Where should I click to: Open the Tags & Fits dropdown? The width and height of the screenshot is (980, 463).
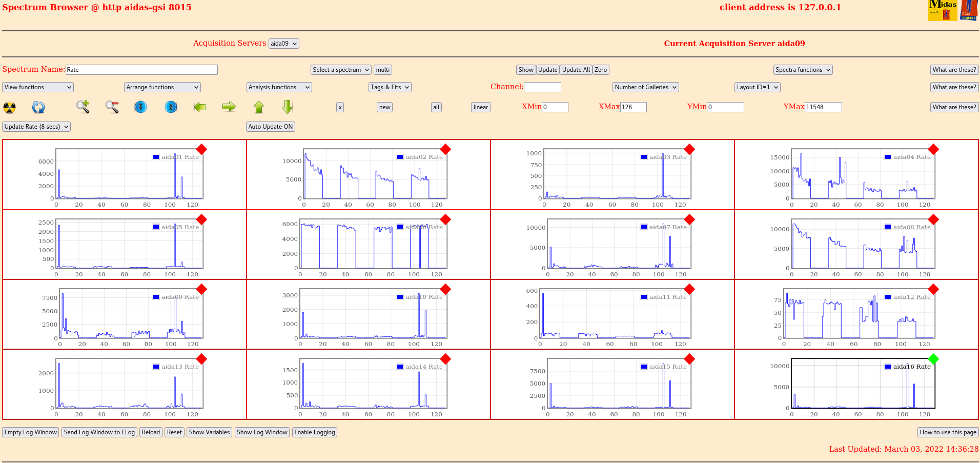tap(390, 87)
